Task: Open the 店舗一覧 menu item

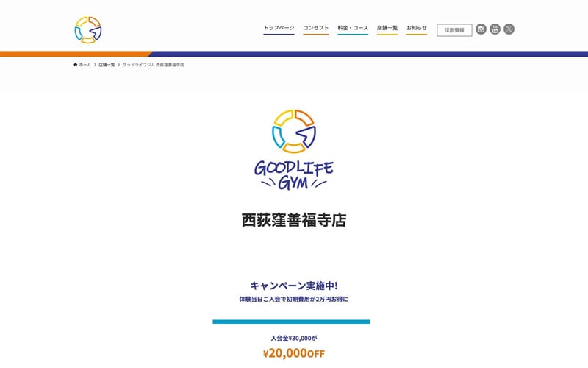Action: (x=387, y=28)
